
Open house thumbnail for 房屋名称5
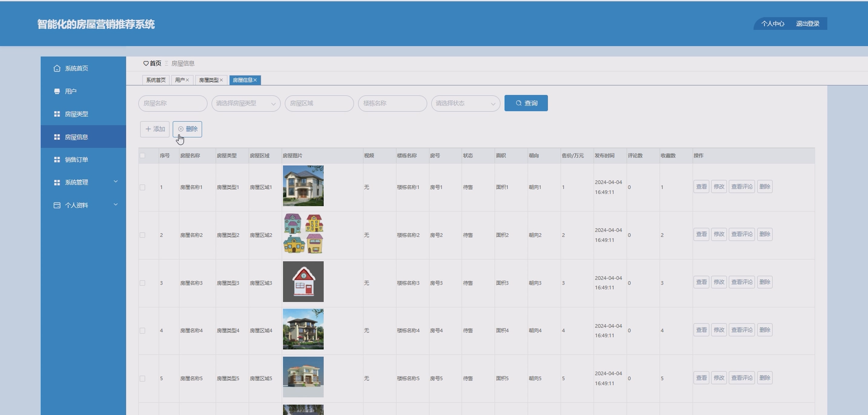(303, 377)
